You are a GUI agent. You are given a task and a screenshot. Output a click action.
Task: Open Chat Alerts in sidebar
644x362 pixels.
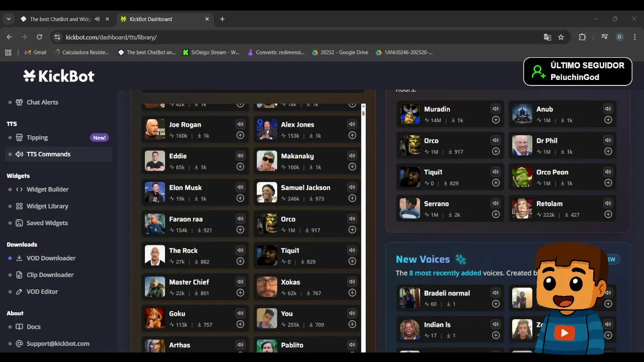click(x=42, y=102)
